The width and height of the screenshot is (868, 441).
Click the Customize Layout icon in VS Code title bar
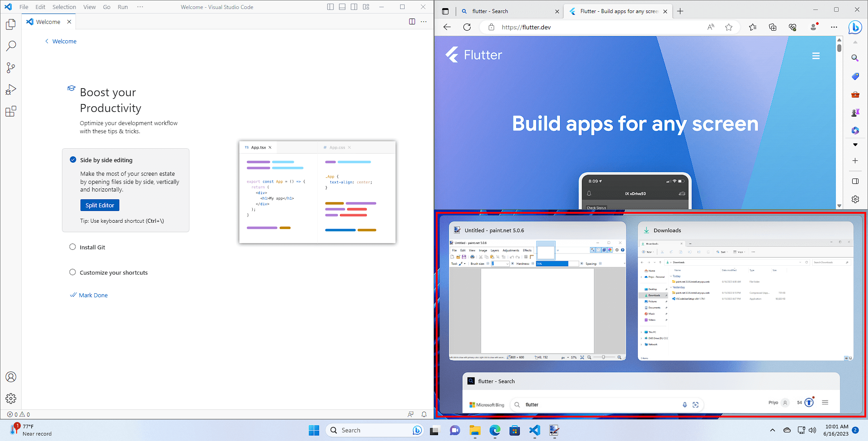point(366,7)
